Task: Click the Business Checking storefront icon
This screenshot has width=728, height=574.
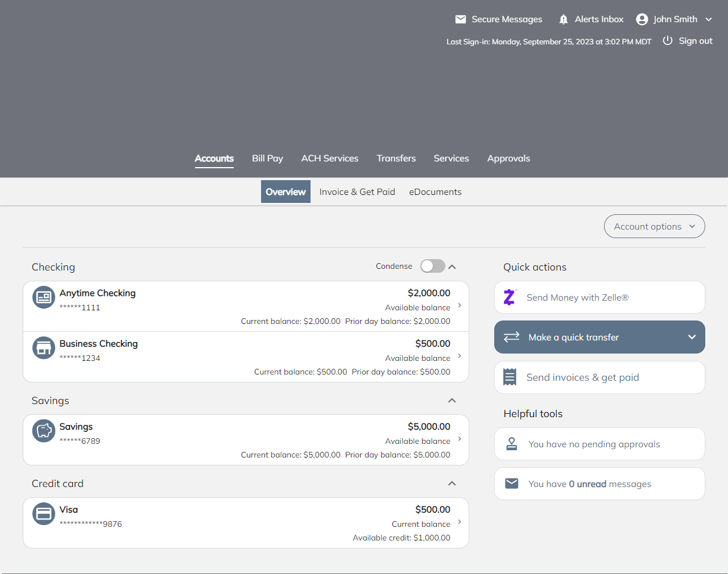Action: [x=44, y=348]
